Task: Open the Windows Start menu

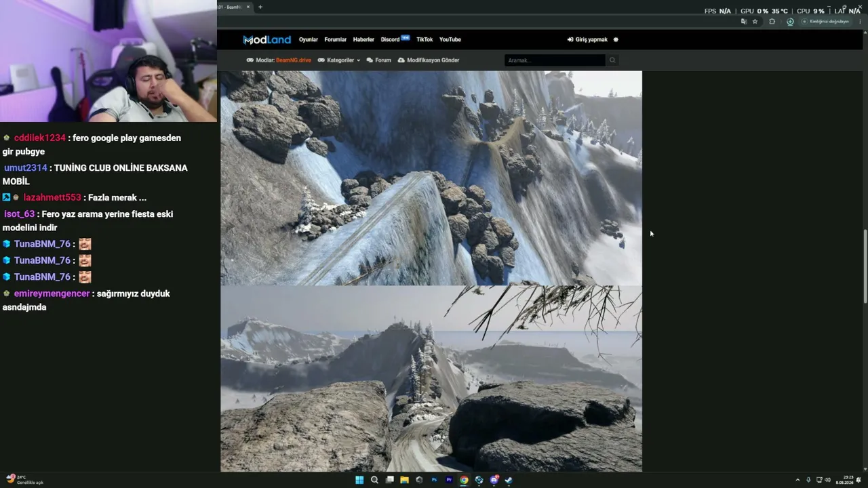Action: 359,480
